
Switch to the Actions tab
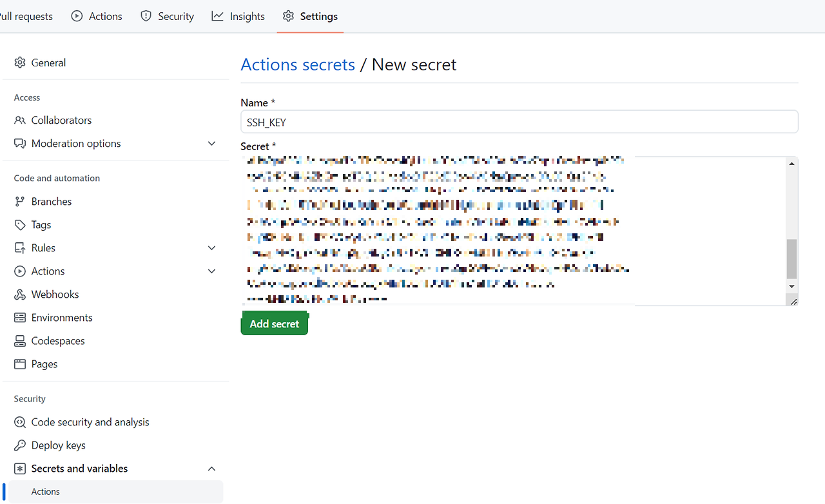click(x=97, y=16)
